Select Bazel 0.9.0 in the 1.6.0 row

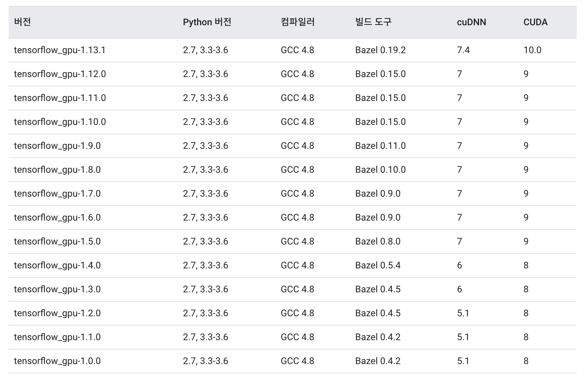pos(378,218)
